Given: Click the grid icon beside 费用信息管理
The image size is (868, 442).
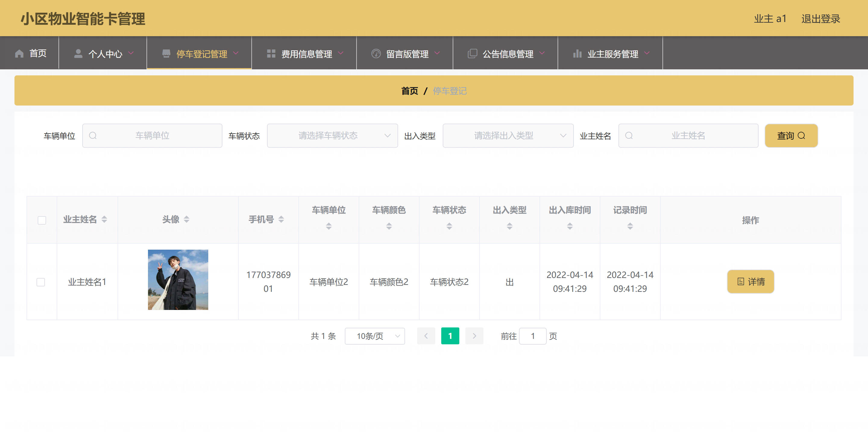Looking at the screenshot, I should pos(271,54).
